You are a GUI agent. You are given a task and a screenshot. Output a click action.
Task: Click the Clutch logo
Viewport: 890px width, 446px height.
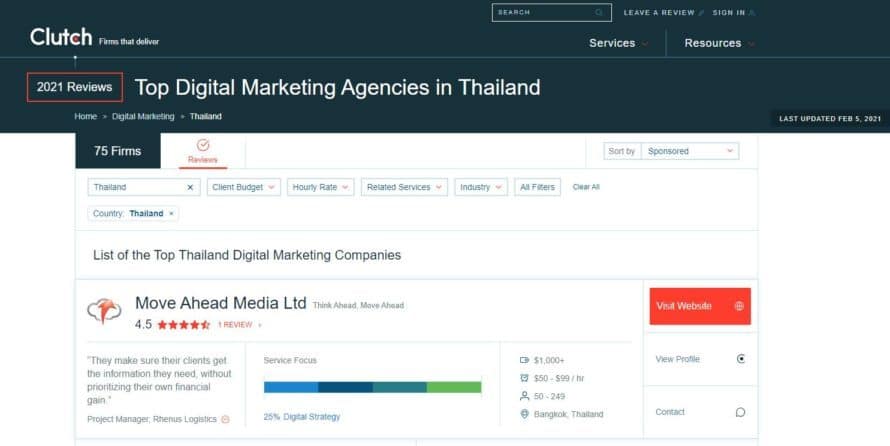coord(61,37)
